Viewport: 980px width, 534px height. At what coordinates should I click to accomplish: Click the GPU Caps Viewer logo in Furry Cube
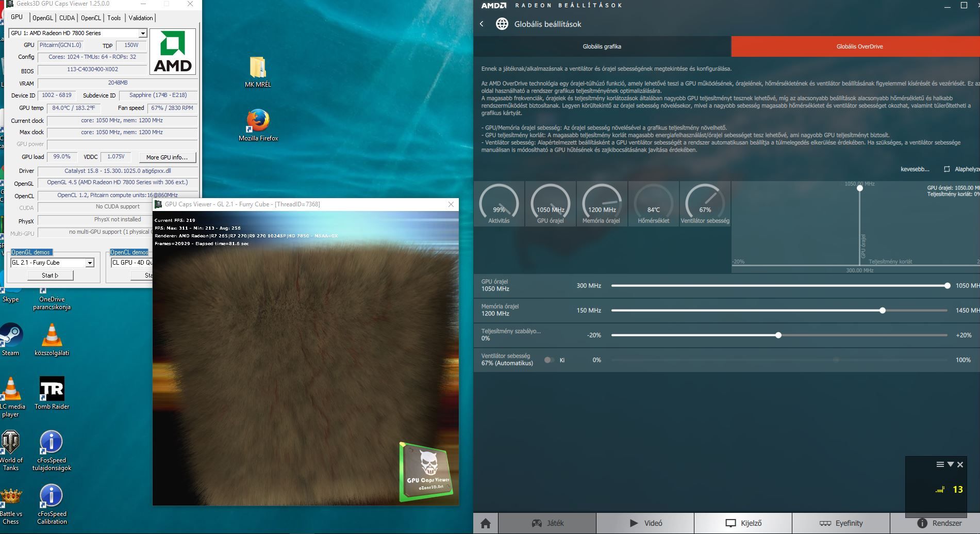[x=426, y=472]
